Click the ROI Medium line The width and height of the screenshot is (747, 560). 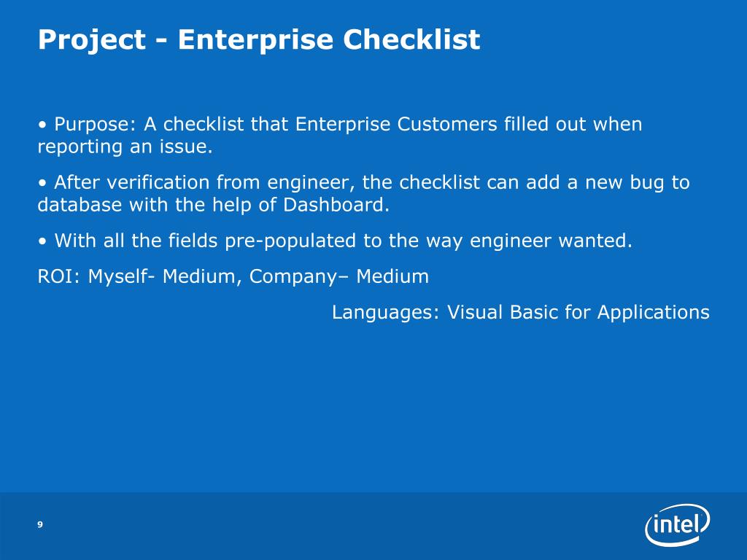[233, 276]
